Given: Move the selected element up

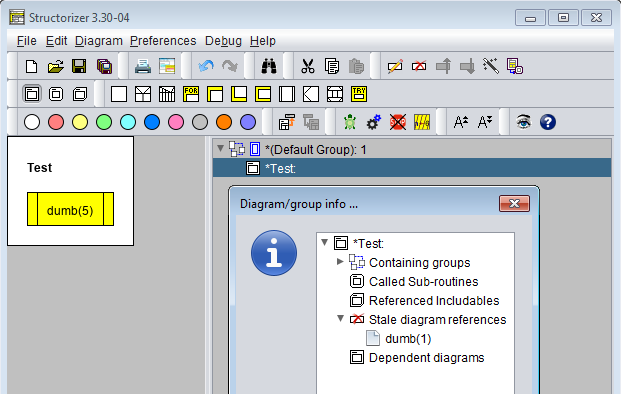Looking at the screenshot, I should tap(443, 66).
